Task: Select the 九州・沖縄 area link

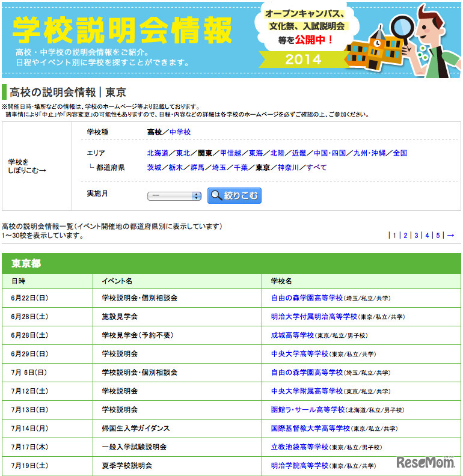Action: [x=369, y=153]
